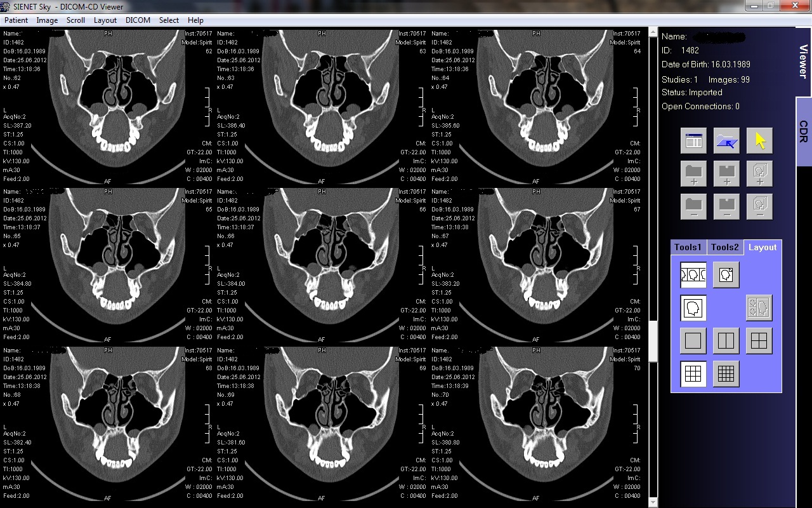Click the 'Images: 99' text
Image resolution: width=812 pixels, height=508 pixels.
(730, 79)
